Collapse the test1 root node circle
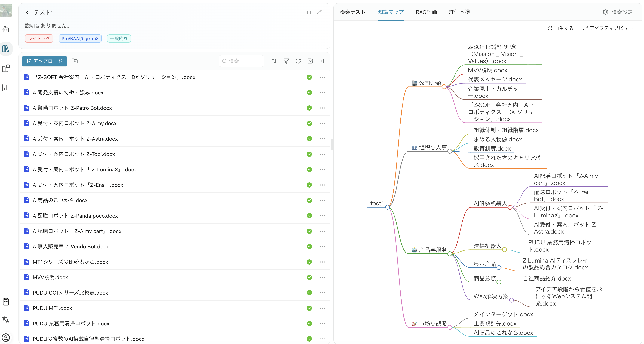The height and width of the screenshot is (344, 644). (x=388, y=207)
